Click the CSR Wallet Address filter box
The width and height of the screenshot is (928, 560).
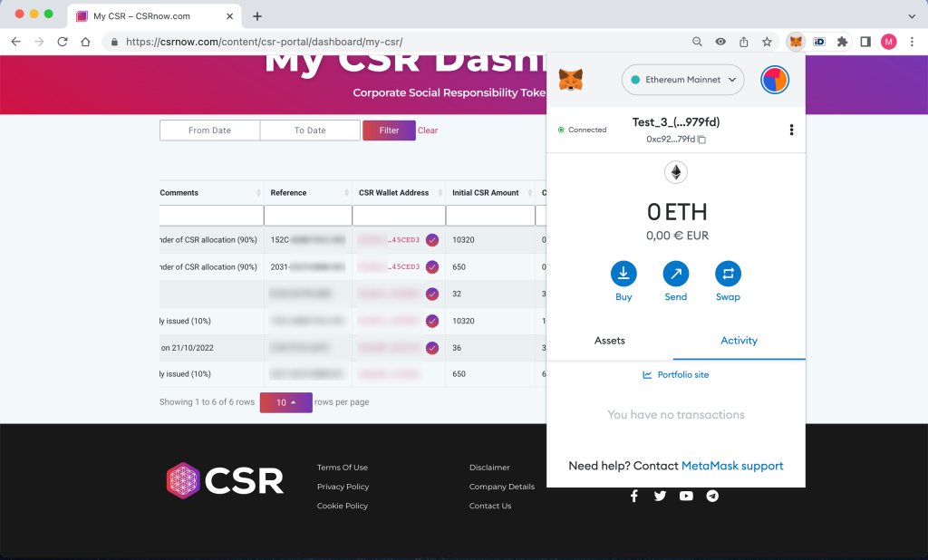(399, 216)
